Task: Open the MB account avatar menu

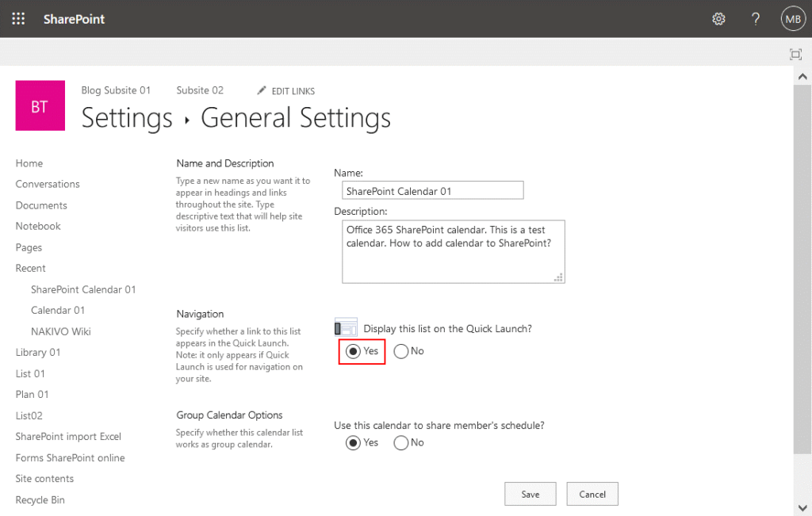Action: (x=793, y=18)
